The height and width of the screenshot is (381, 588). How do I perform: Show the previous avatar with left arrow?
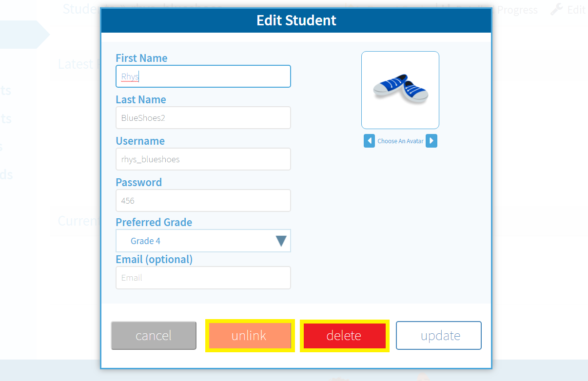369,141
